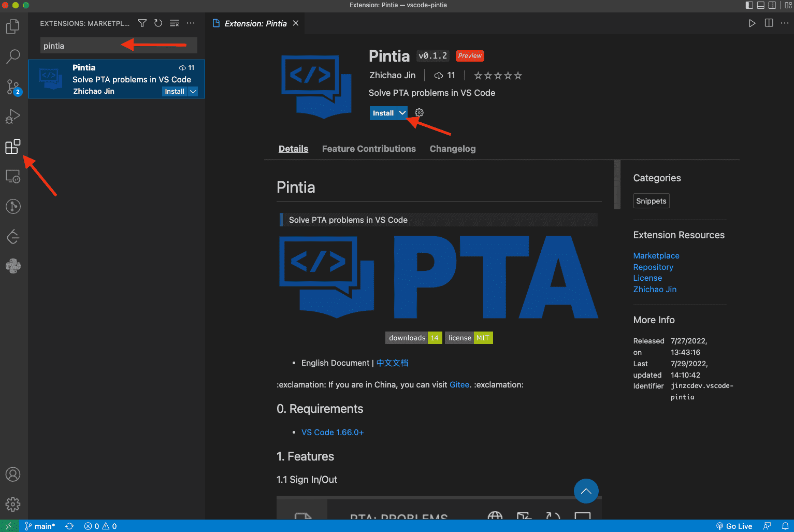Toggle primary sidebar visibility in title bar
Screen dimensions: 794x532
[x=749, y=5]
